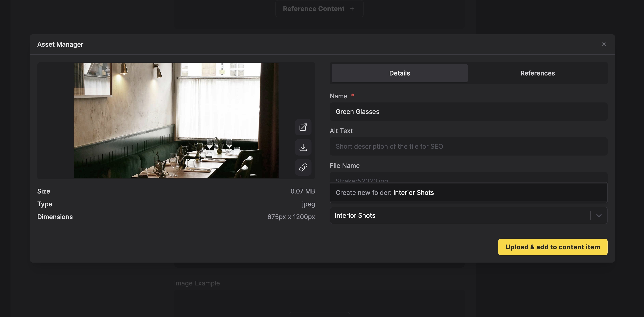Click the Reference Content button
This screenshot has width=644, height=317.
314,9
